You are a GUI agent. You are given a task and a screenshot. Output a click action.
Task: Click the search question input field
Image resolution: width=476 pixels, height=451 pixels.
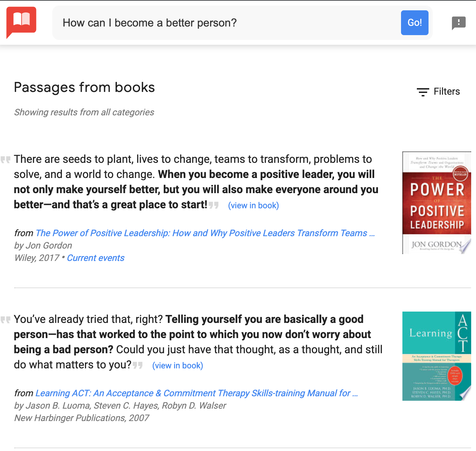click(x=227, y=23)
